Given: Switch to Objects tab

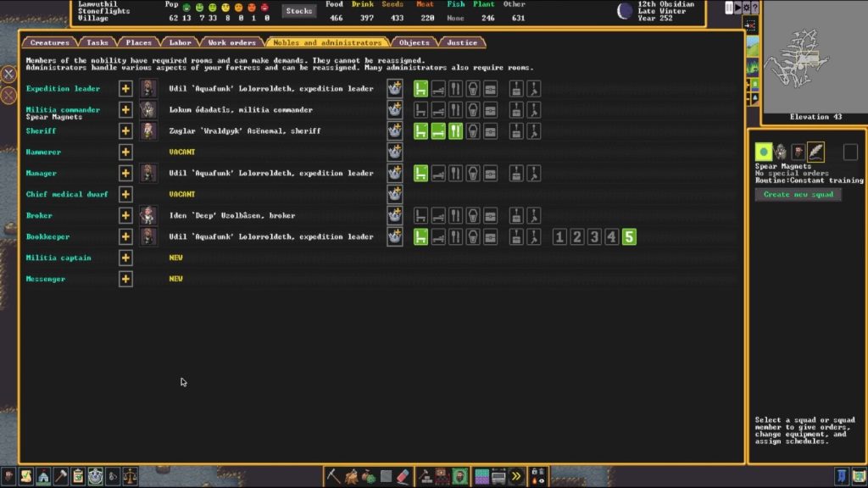Looking at the screenshot, I should click(x=414, y=42).
